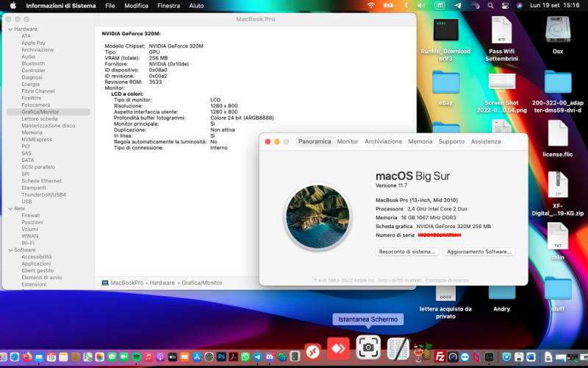Viewport: 588px width, 368px height.
Task: Select Wi-Fi under Rete
Action: pyautogui.click(x=28, y=243)
